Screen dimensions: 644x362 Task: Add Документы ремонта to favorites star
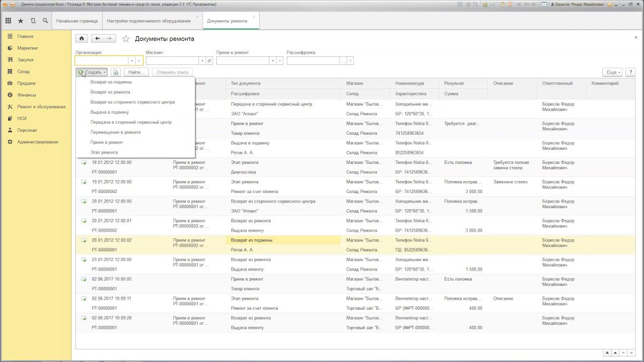pyautogui.click(x=126, y=39)
